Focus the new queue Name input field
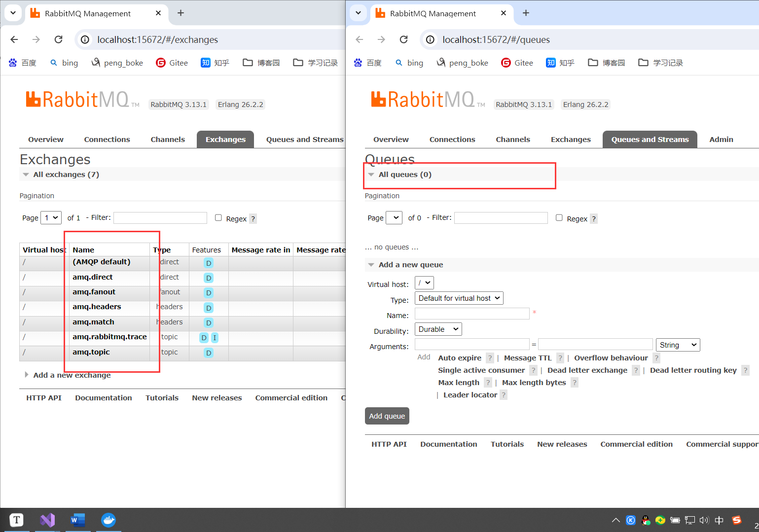759x532 pixels. (472, 314)
